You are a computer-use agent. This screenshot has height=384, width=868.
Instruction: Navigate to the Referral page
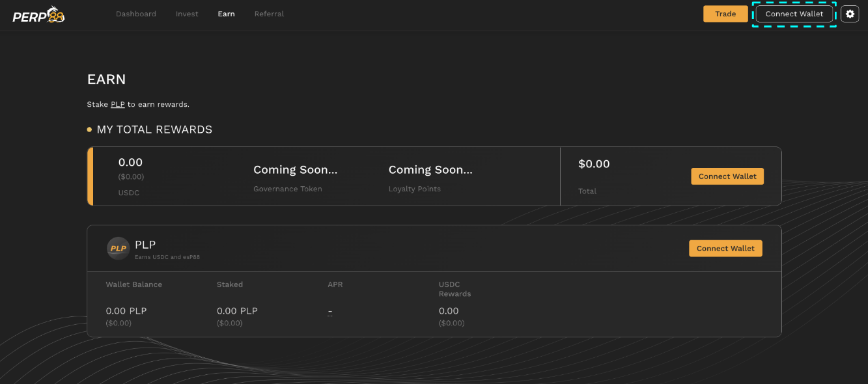point(269,14)
